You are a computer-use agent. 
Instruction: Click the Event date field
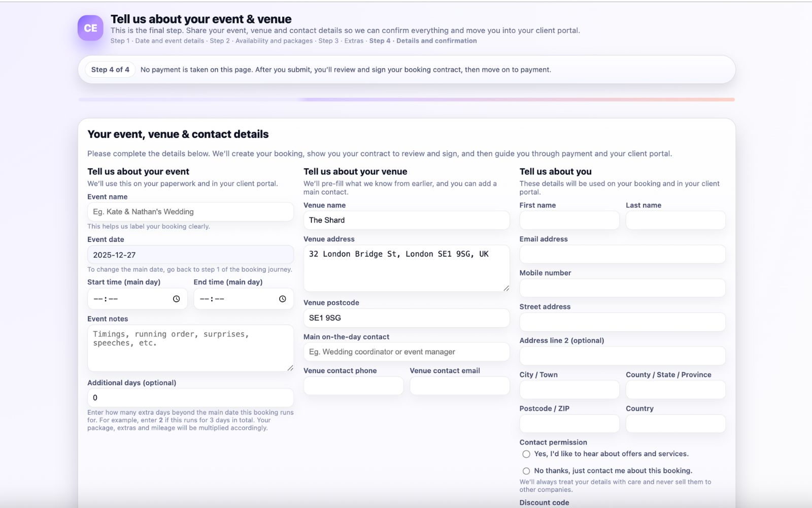190,255
